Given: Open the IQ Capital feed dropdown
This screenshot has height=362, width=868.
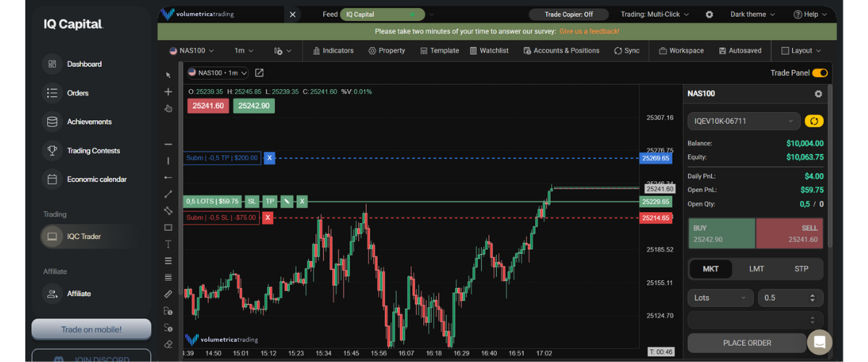Looking at the screenshot, I should pyautogui.click(x=383, y=14).
